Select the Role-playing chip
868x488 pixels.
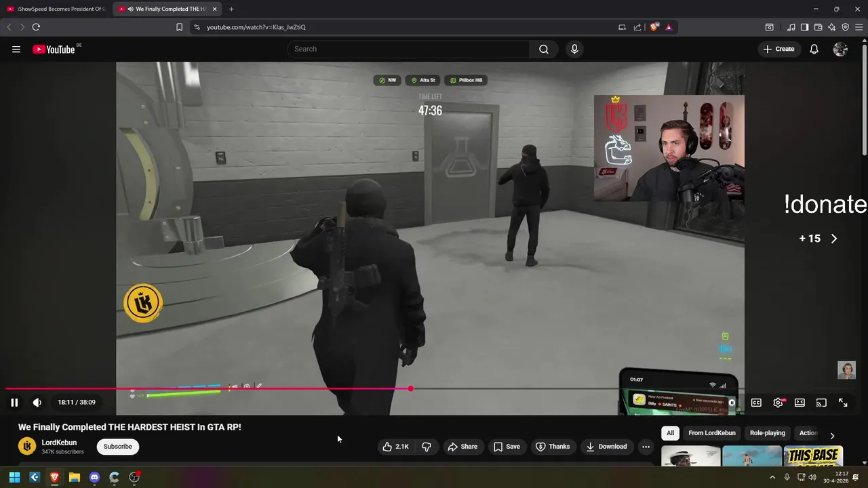coord(768,433)
